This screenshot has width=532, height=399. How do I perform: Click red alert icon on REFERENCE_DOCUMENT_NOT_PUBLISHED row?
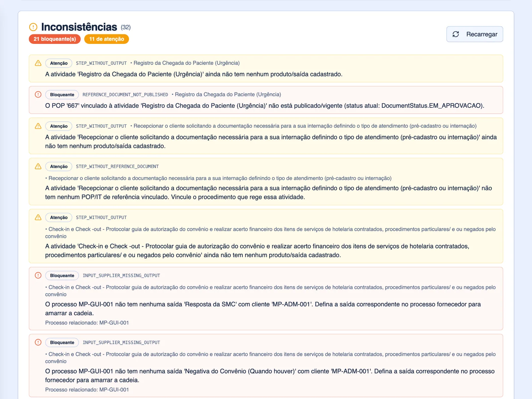point(38,94)
